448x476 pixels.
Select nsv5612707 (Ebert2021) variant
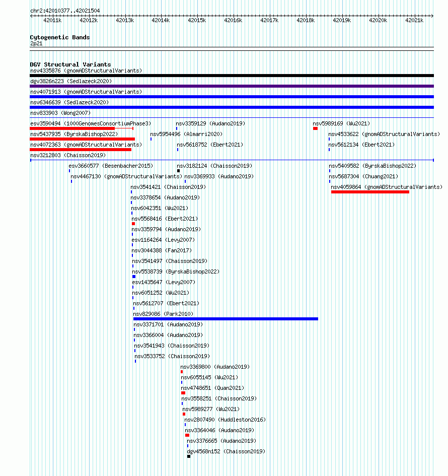coord(166,303)
